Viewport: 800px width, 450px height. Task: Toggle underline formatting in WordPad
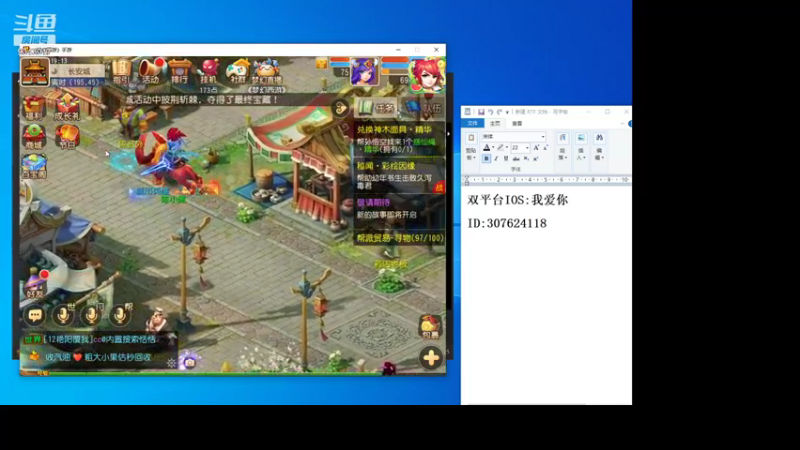[506, 159]
